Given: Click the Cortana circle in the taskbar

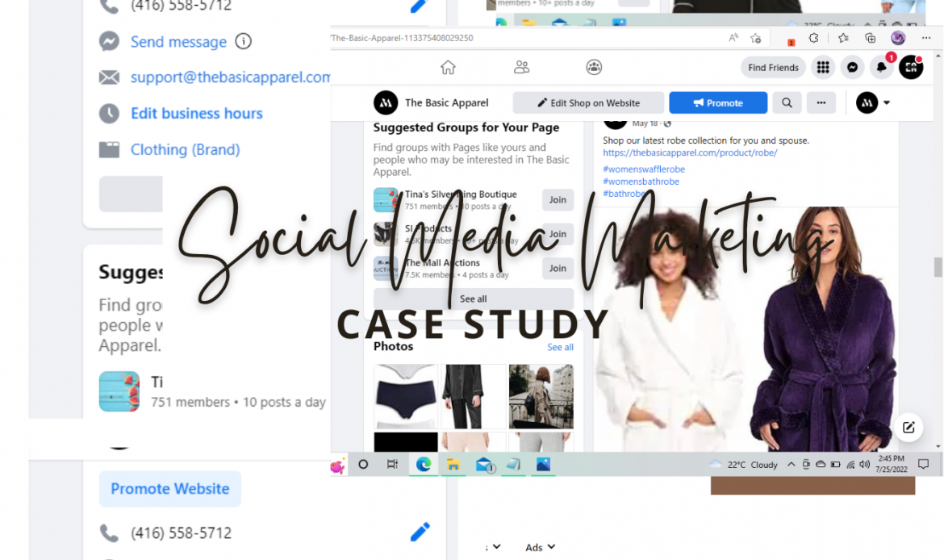Looking at the screenshot, I should coord(363,464).
